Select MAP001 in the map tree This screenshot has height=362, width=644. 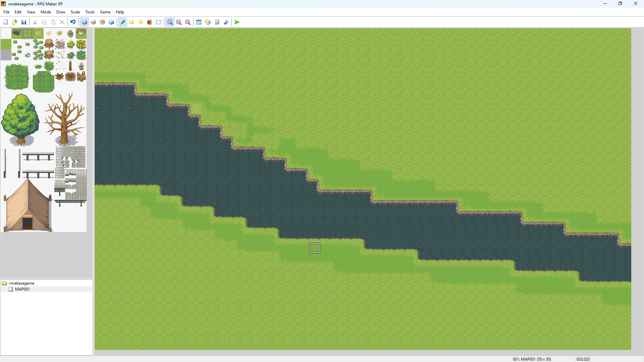pyautogui.click(x=22, y=289)
